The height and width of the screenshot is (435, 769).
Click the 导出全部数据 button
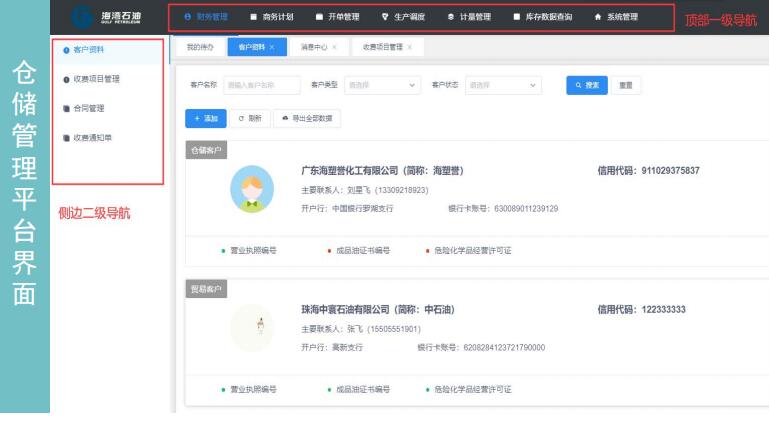pyautogui.click(x=307, y=118)
